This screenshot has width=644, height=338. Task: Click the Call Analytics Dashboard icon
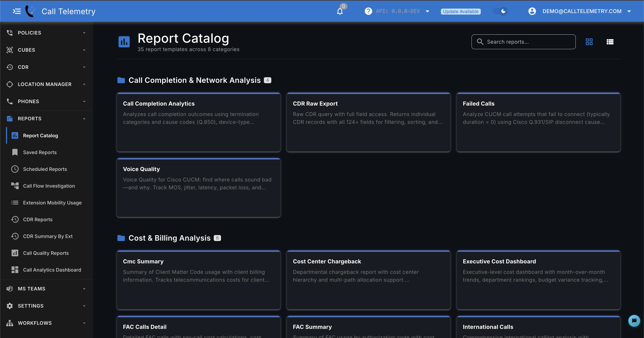click(x=15, y=270)
